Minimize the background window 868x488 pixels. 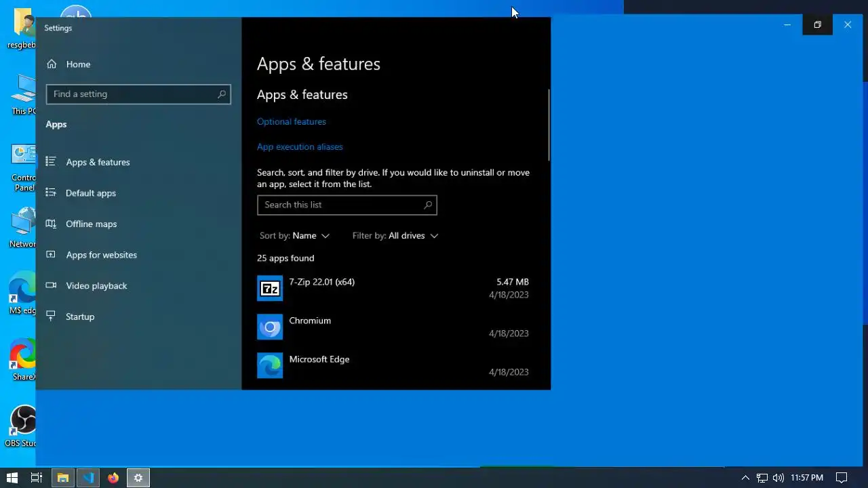[x=787, y=25]
